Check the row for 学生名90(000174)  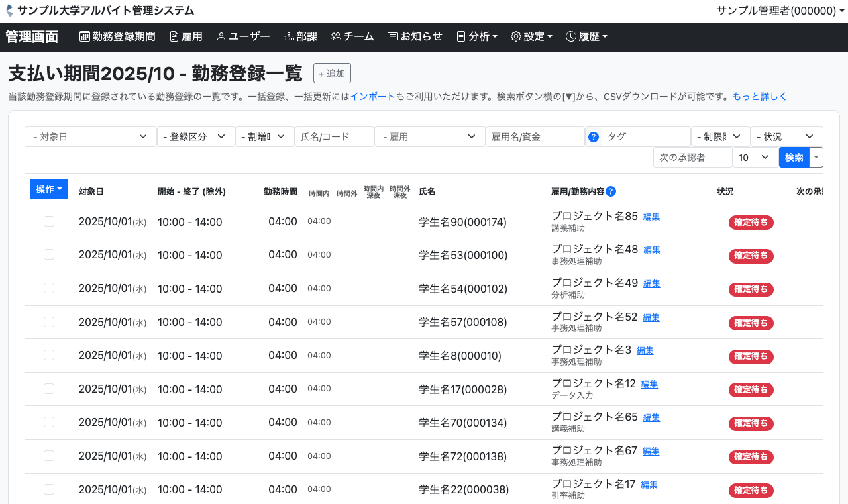click(49, 221)
